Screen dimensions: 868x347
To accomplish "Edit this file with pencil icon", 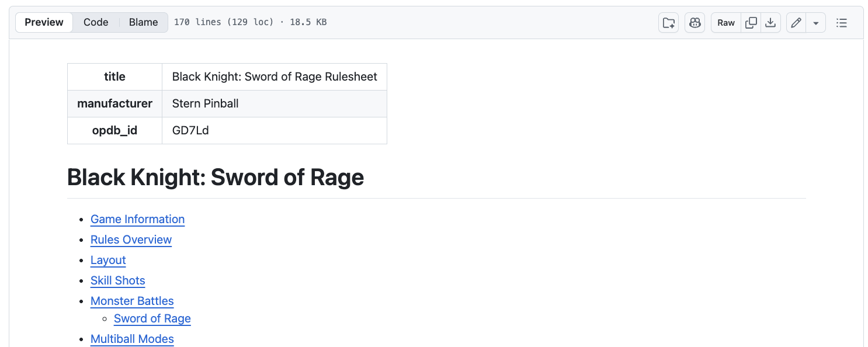I will coord(796,23).
